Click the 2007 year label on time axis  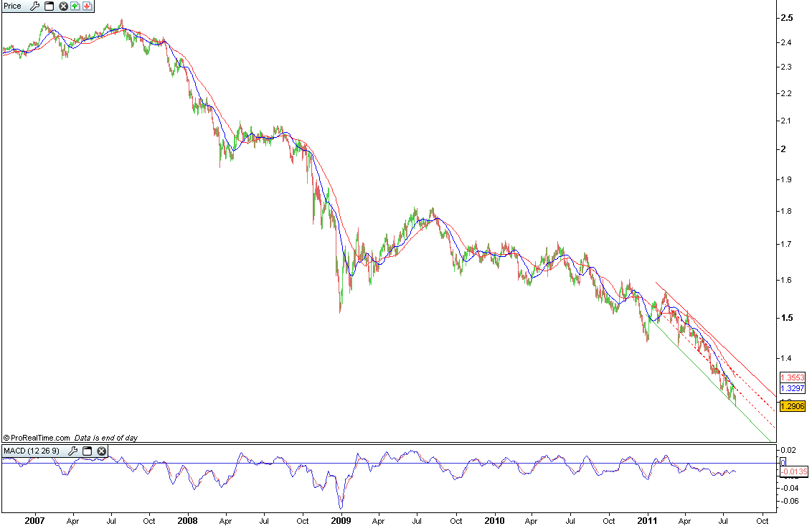pyautogui.click(x=34, y=520)
